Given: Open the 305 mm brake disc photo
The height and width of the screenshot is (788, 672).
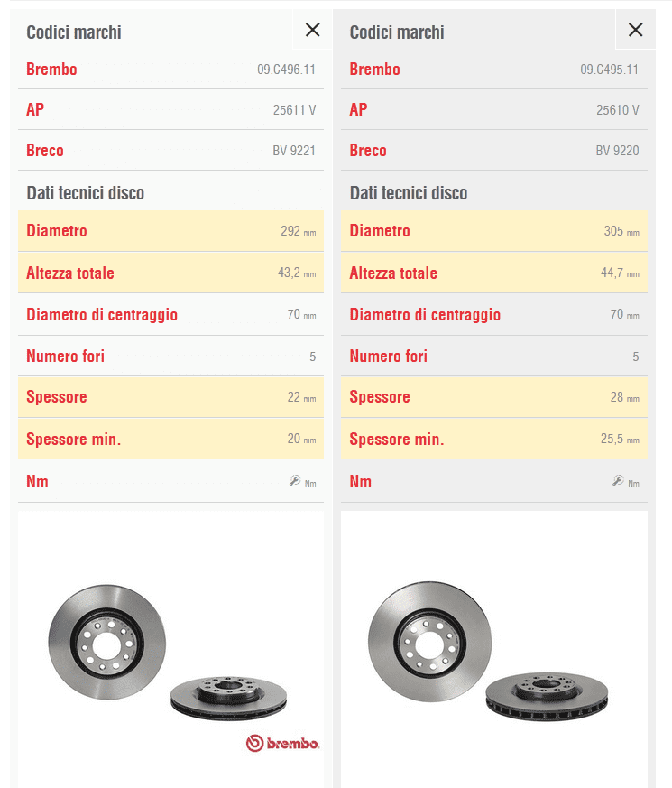Looking at the screenshot, I should 494,649.
